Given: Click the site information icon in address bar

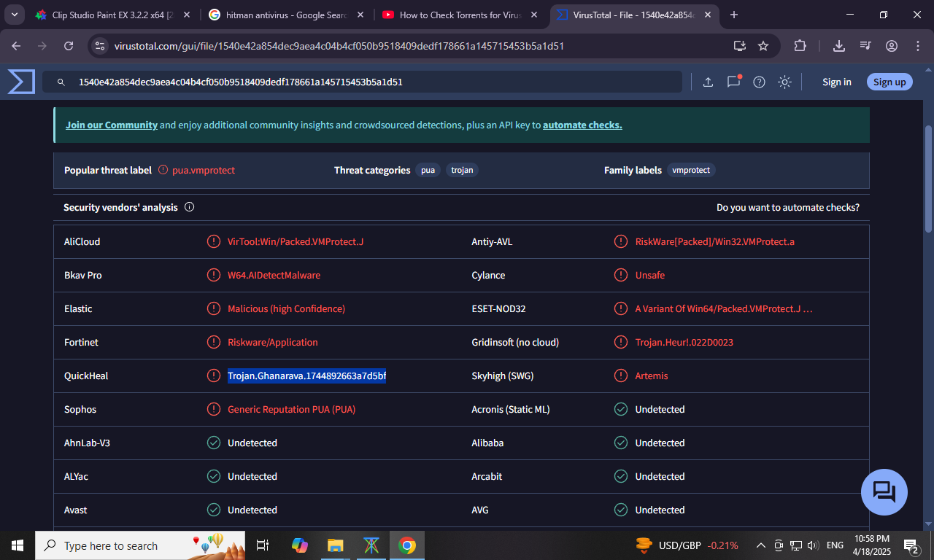Looking at the screenshot, I should pos(100,46).
